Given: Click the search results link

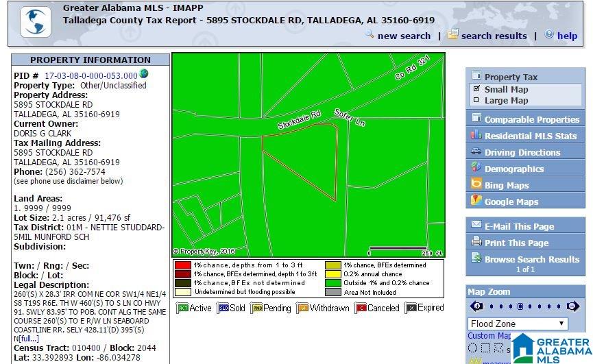Looking at the screenshot, I should [494, 36].
